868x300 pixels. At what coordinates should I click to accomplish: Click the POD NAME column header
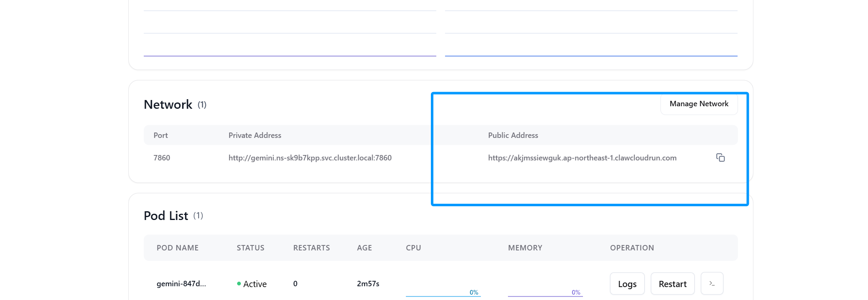coord(178,248)
